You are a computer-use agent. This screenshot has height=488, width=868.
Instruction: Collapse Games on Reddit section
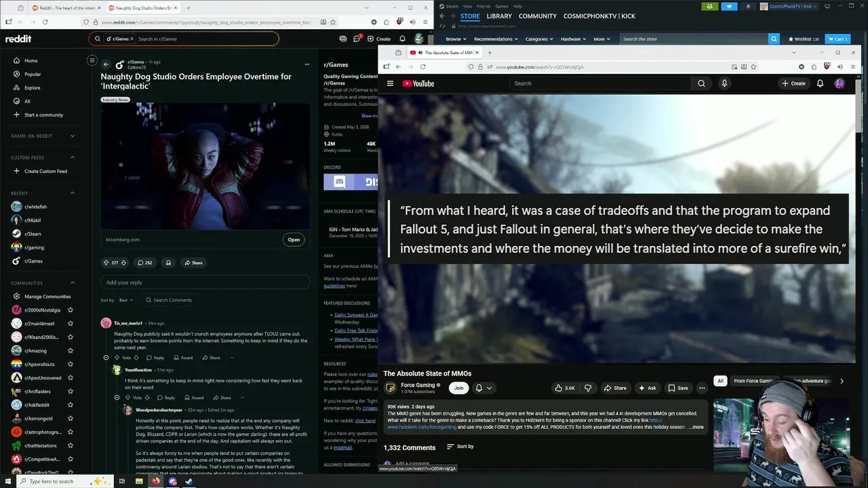[x=73, y=136]
